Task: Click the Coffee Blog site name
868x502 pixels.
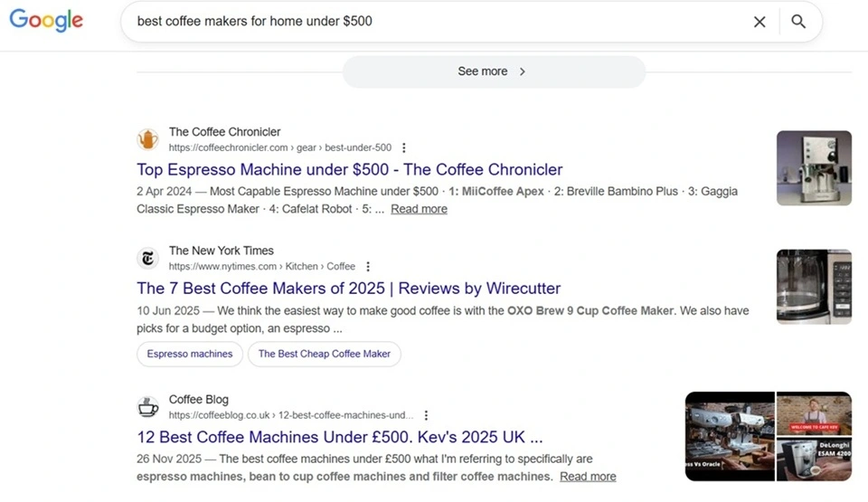Action: [199, 400]
